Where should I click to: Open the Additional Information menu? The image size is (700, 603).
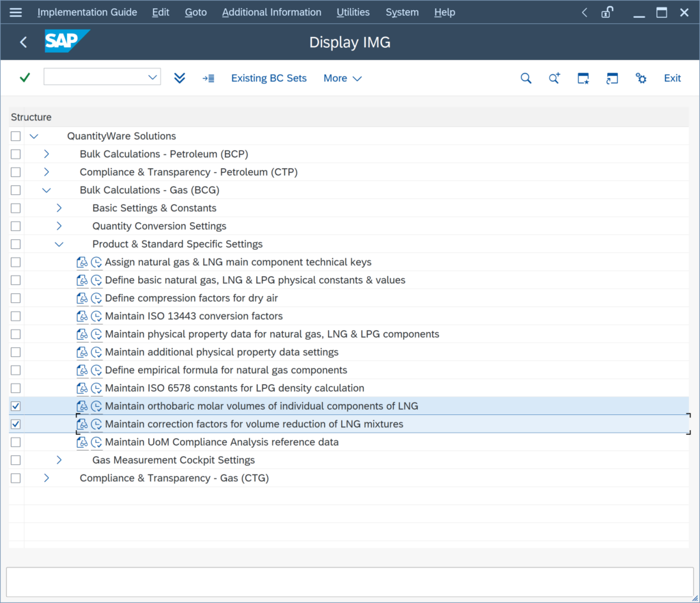(271, 12)
